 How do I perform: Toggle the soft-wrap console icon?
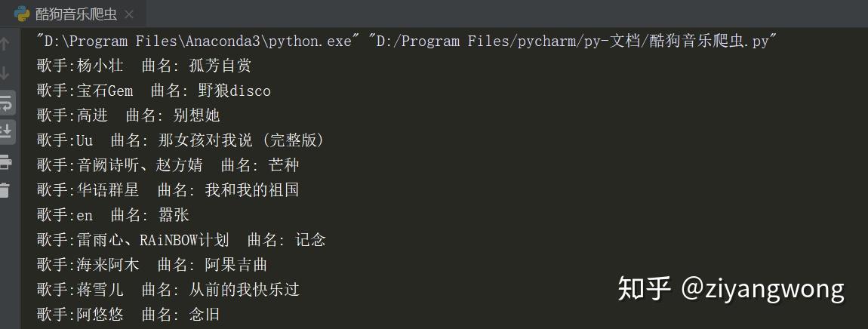(x=5, y=103)
